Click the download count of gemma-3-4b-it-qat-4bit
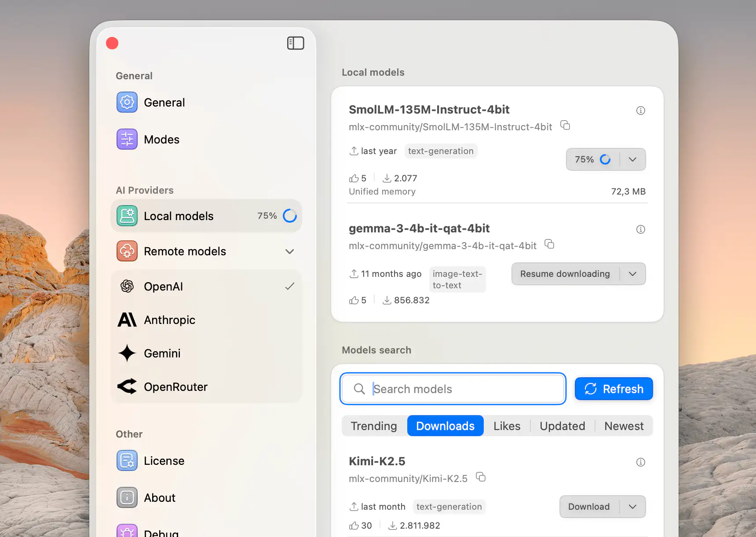Screen dimensions: 756x537 (406, 300)
